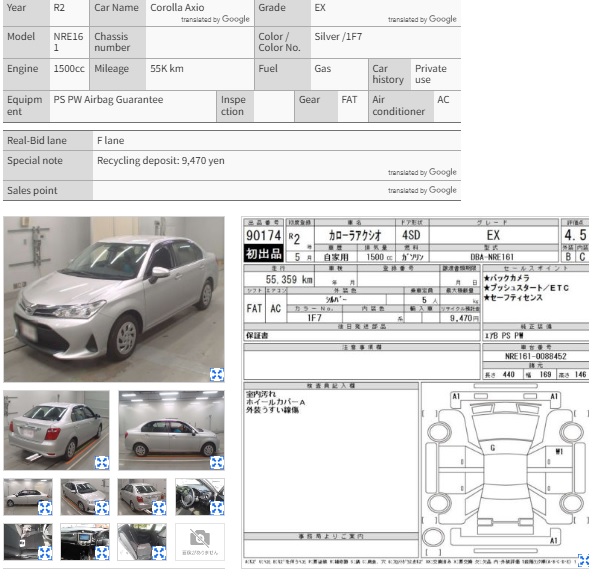Click the 'Sales point' label cell
Image resolution: width=598 pixels, height=580 pixels.
click(x=48, y=190)
